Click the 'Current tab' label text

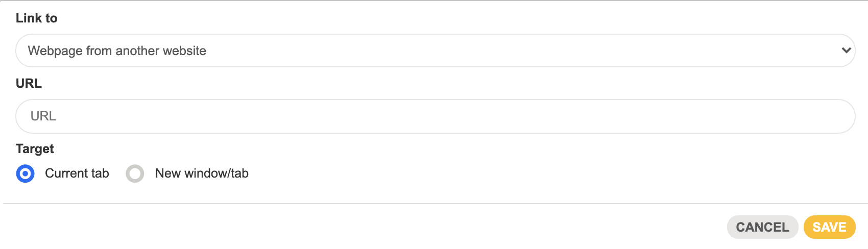pyautogui.click(x=77, y=173)
